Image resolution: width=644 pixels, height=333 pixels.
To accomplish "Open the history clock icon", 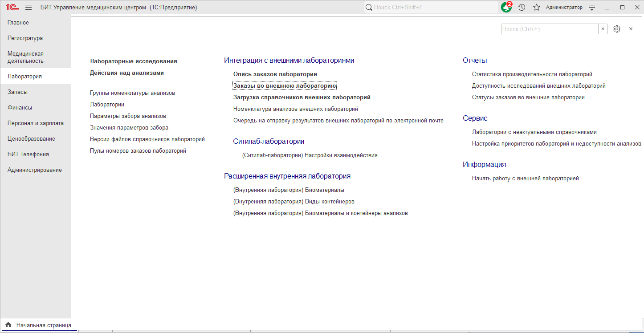I will pyautogui.click(x=522, y=7).
